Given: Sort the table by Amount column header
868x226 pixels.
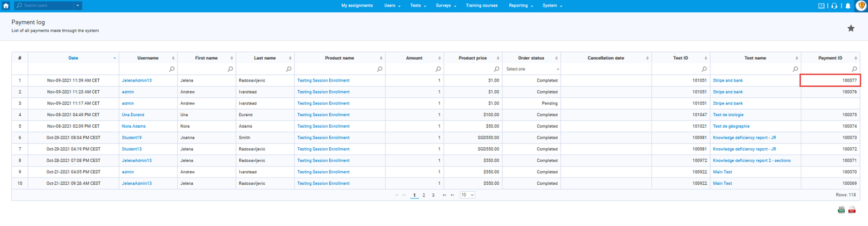Looking at the screenshot, I should [414, 58].
